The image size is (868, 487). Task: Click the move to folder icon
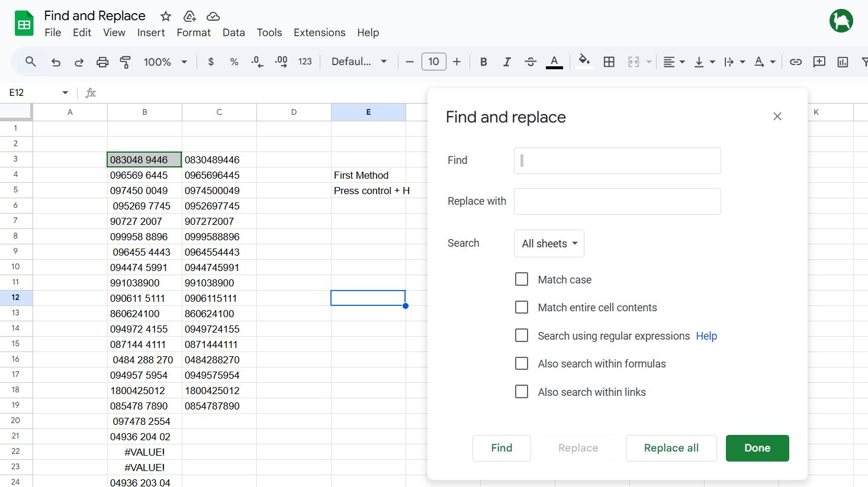189,16
